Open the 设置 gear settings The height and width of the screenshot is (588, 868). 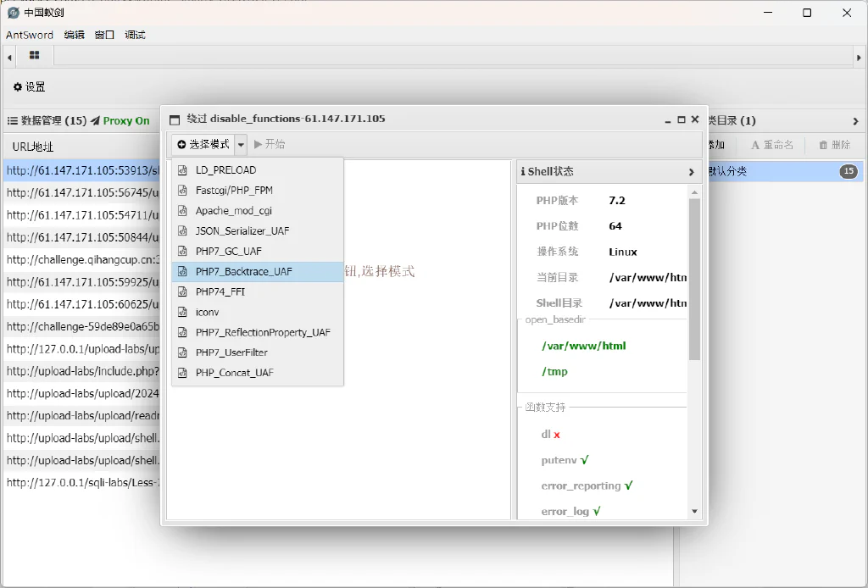(30, 87)
